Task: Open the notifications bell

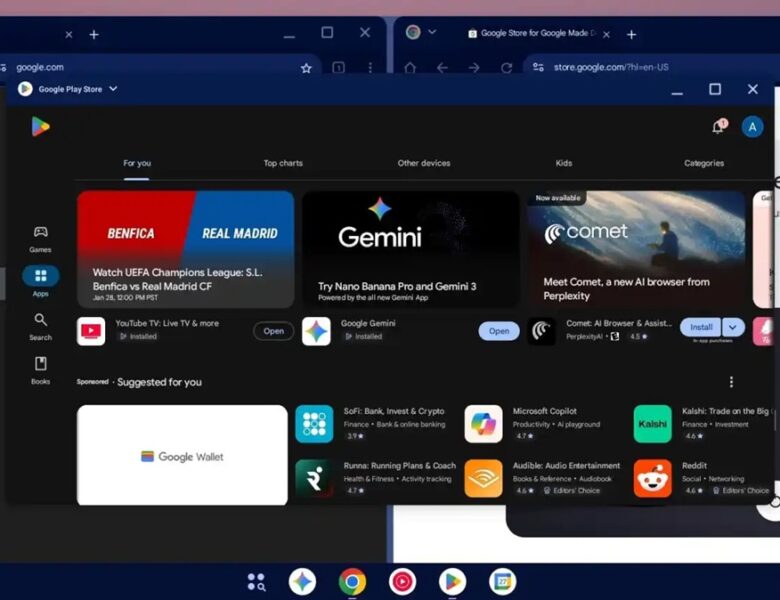Action: 718,127
